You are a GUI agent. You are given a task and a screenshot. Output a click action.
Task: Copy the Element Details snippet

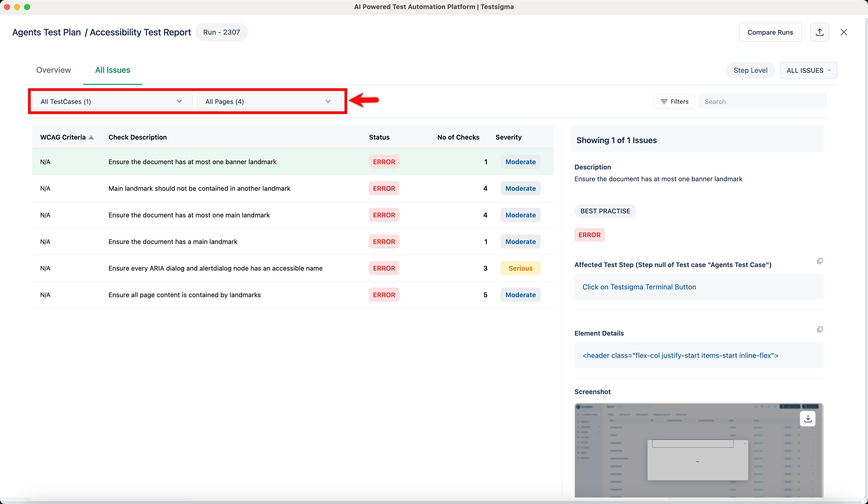pos(820,330)
